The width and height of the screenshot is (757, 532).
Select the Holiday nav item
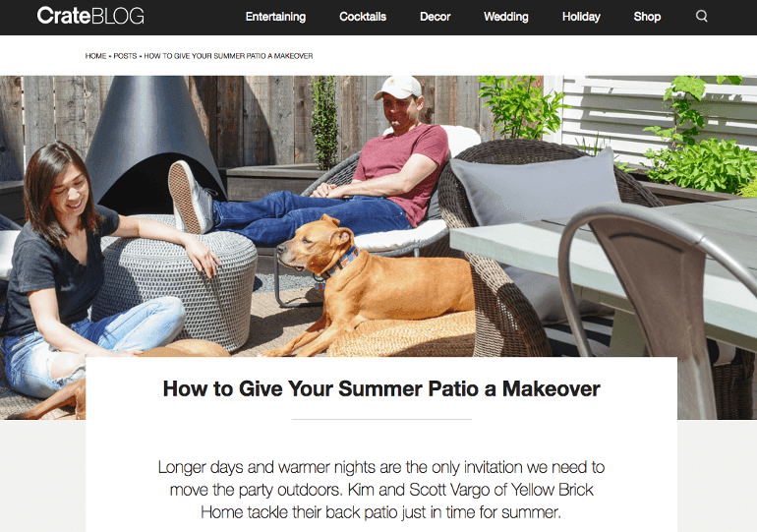581,17
